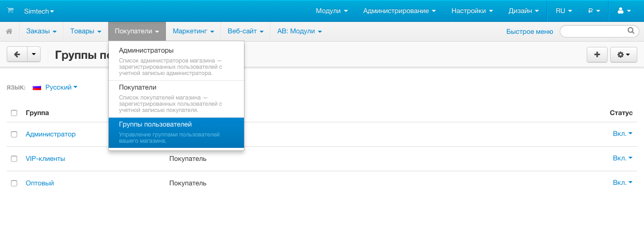Open the user account profile menu
Viewport: 644px width, 239px height.
(x=624, y=10)
